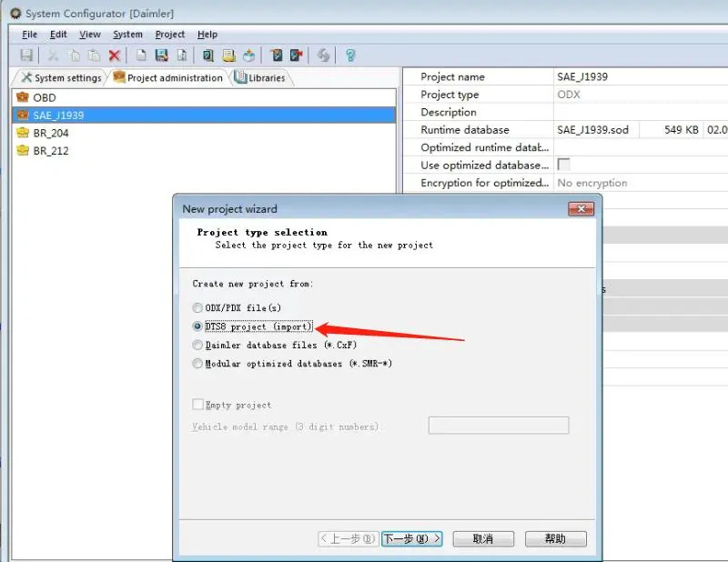Image resolution: width=728 pixels, height=562 pixels.
Task: Open the System menu in menu bar
Action: 127,35
